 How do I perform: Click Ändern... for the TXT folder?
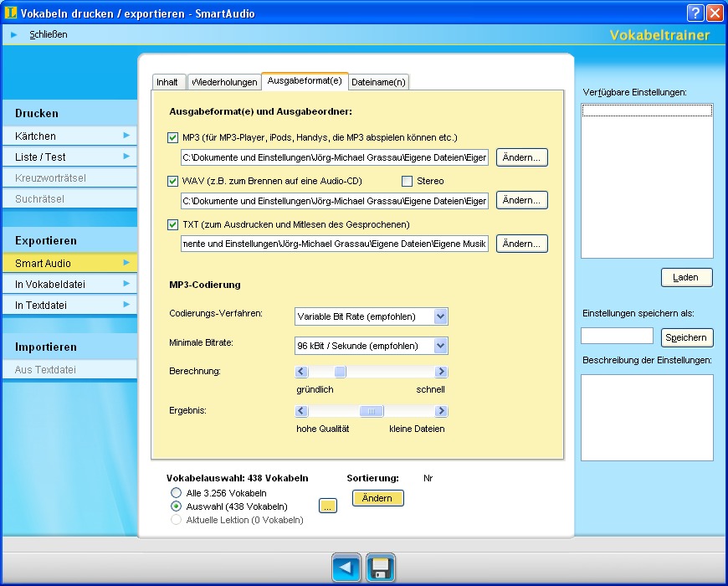pos(522,244)
